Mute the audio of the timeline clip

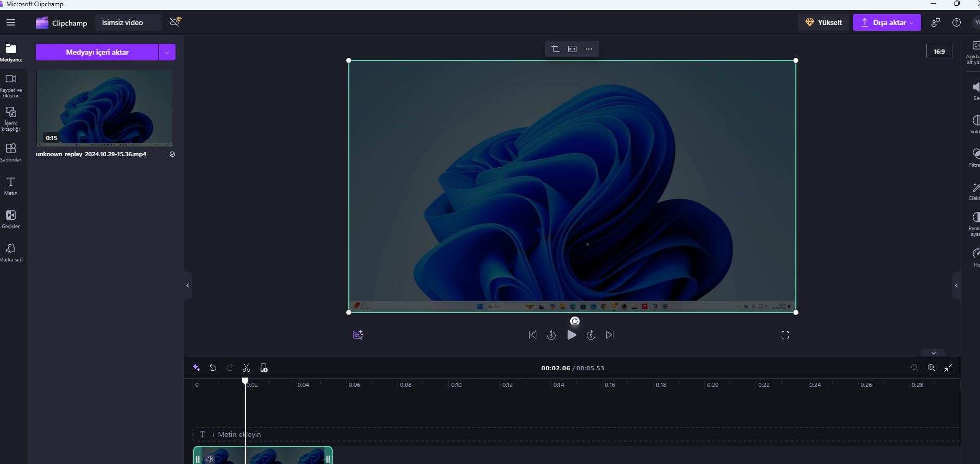click(x=210, y=459)
